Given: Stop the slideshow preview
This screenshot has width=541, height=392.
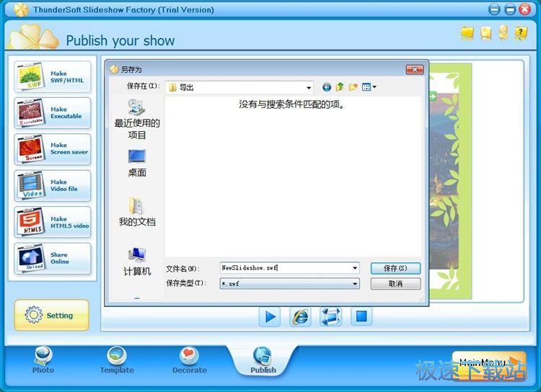Looking at the screenshot, I should (x=361, y=316).
